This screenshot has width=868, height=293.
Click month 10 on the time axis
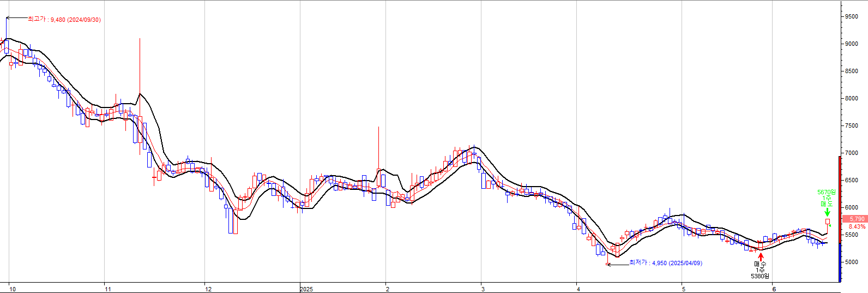(13, 289)
